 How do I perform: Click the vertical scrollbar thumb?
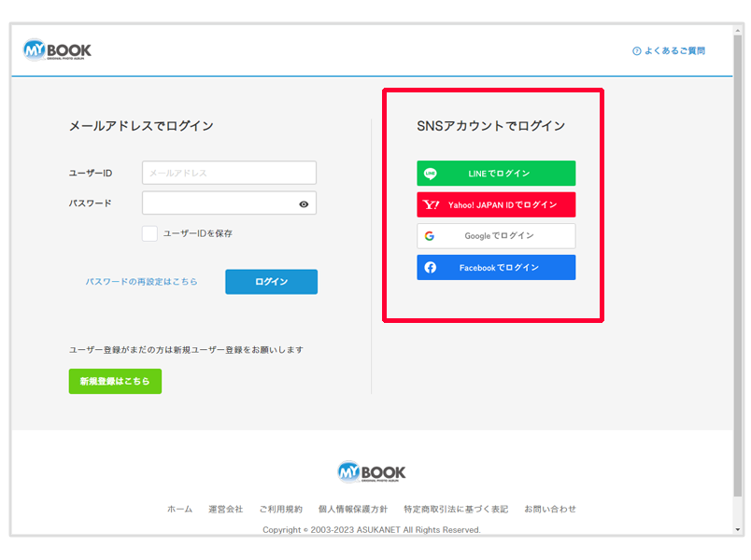point(738,266)
